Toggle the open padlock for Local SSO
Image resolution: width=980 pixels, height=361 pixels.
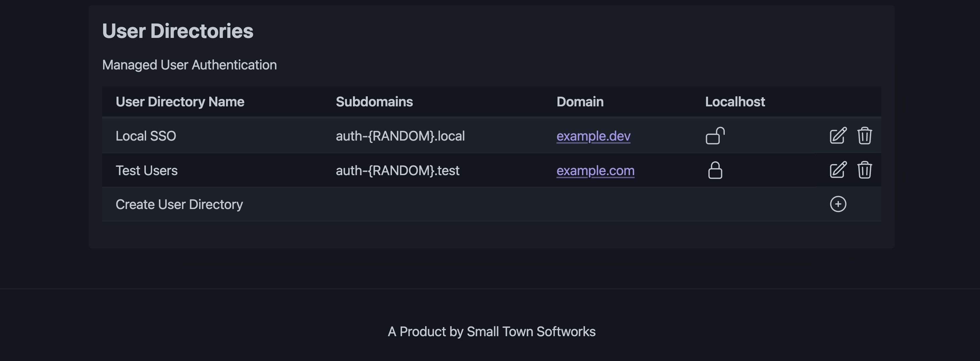click(715, 136)
